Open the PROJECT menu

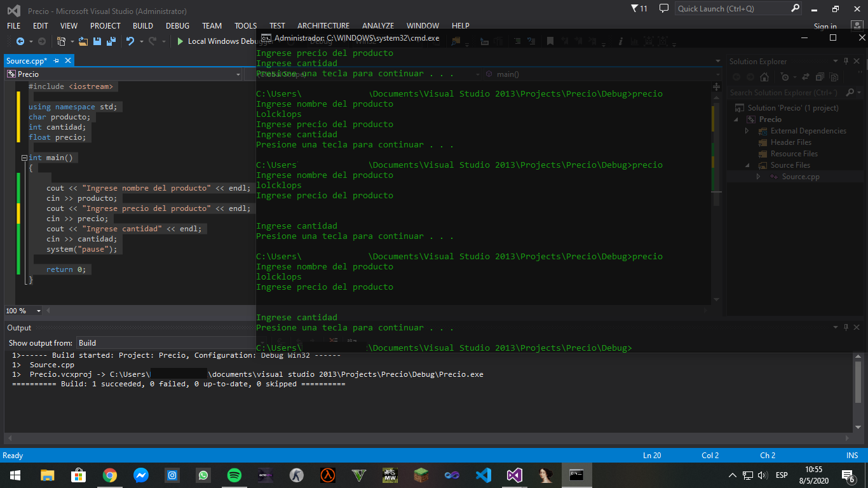click(x=105, y=26)
